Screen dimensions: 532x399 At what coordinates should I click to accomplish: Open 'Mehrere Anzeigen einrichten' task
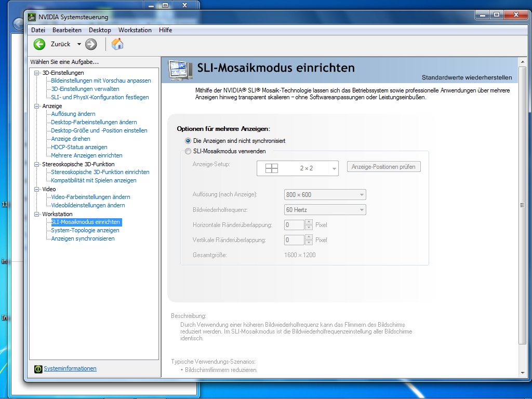click(87, 155)
